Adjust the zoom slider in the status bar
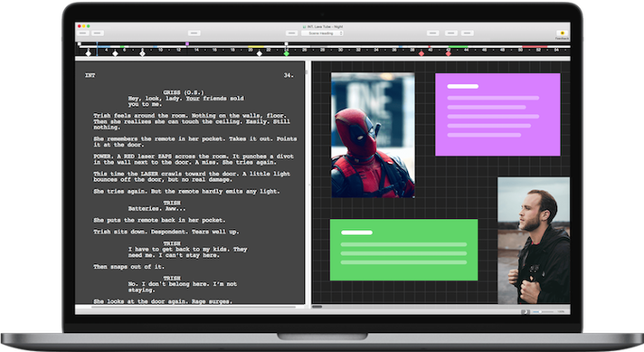The height and width of the screenshot is (352, 644). click(542, 312)
